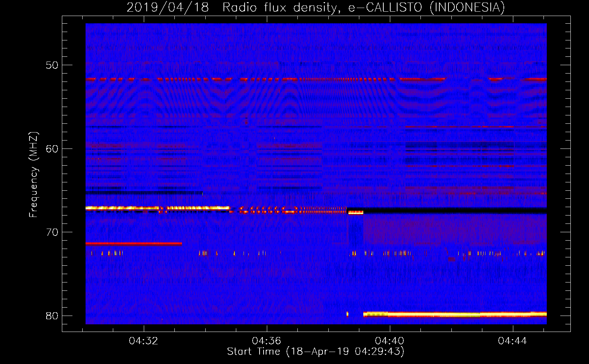Screen dimensions: 589x364
Task: Click the date '2019/04/18' in the title
Action: coord(168,8)
